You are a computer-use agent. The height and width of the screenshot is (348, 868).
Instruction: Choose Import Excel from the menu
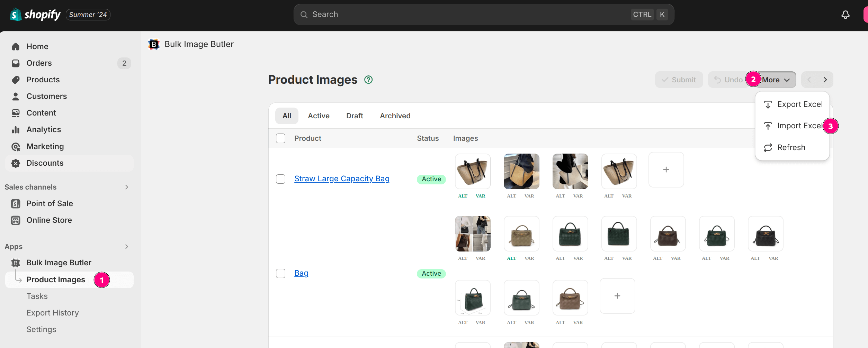click(x=799, y=126)
